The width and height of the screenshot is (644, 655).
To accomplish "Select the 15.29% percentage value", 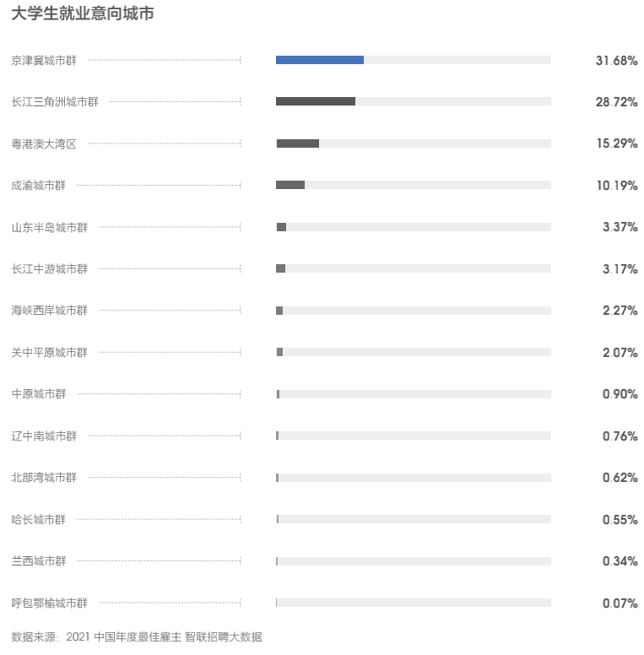I will click(616, 143).
